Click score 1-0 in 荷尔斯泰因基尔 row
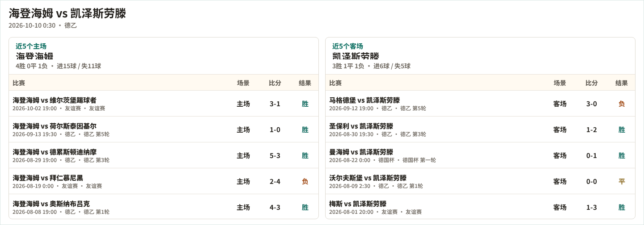The height and width of the screenshot is (225, 644). click(x=275, y=129)
